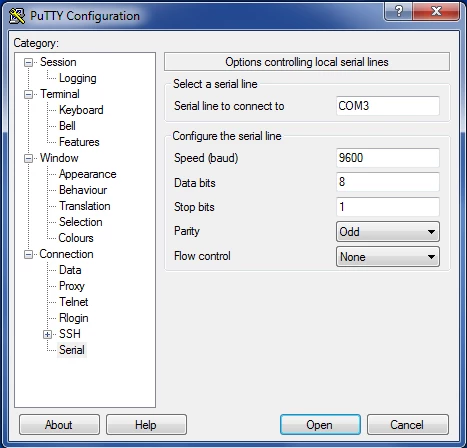Select the Telnet category
Viewport: 467px width, 448px height.
(73, 302)
